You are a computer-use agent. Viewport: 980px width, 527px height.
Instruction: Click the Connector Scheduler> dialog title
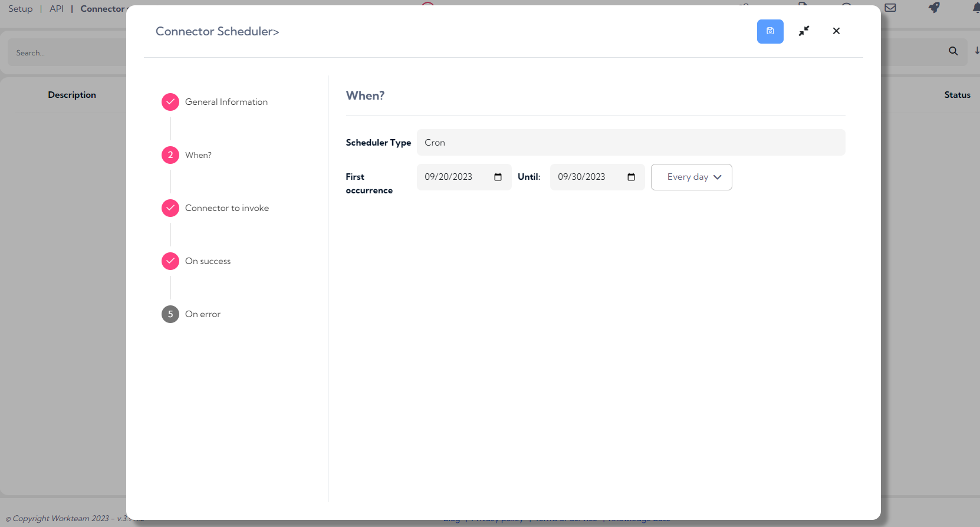218,31
